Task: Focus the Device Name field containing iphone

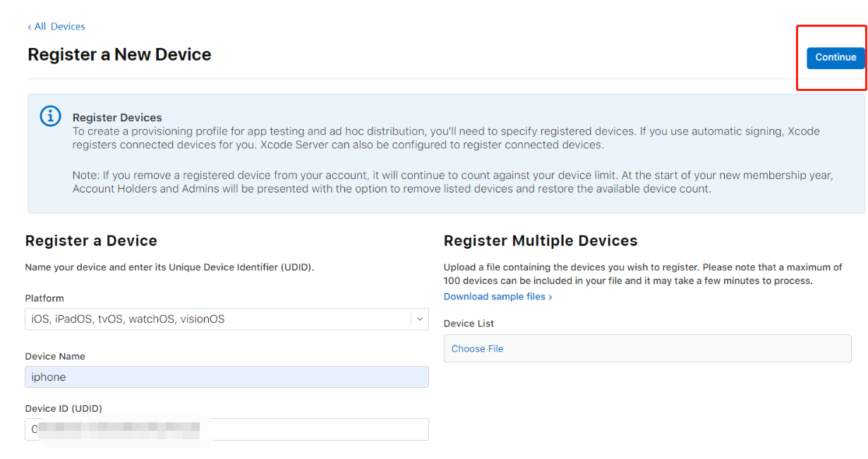Action: pos(227,377)
